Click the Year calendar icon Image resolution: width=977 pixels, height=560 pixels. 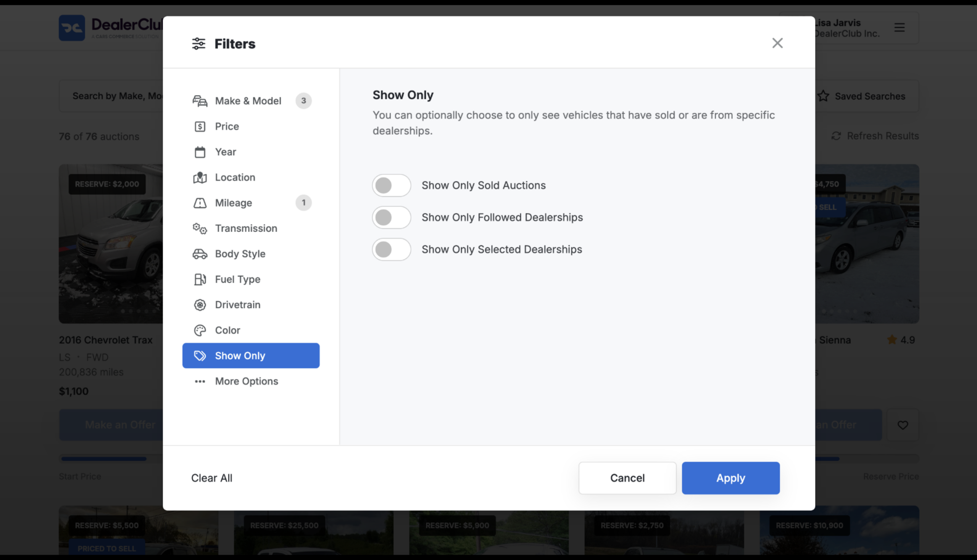[x=200, y=152]
